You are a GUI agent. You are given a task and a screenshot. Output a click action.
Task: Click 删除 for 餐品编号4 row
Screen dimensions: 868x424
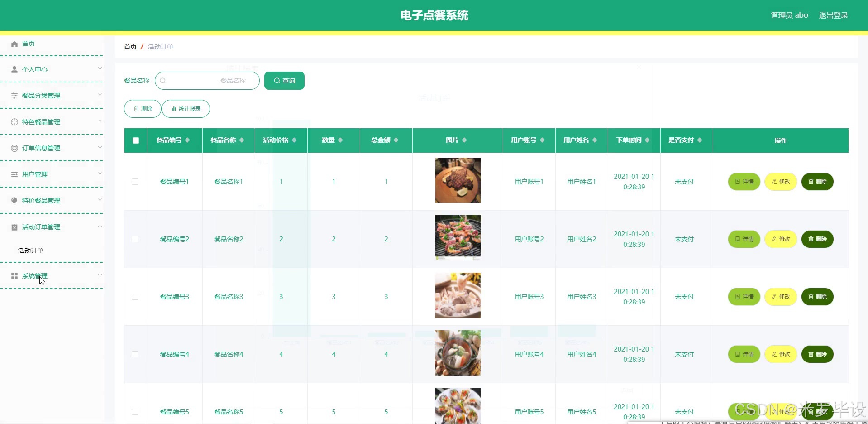coord(817,354)
